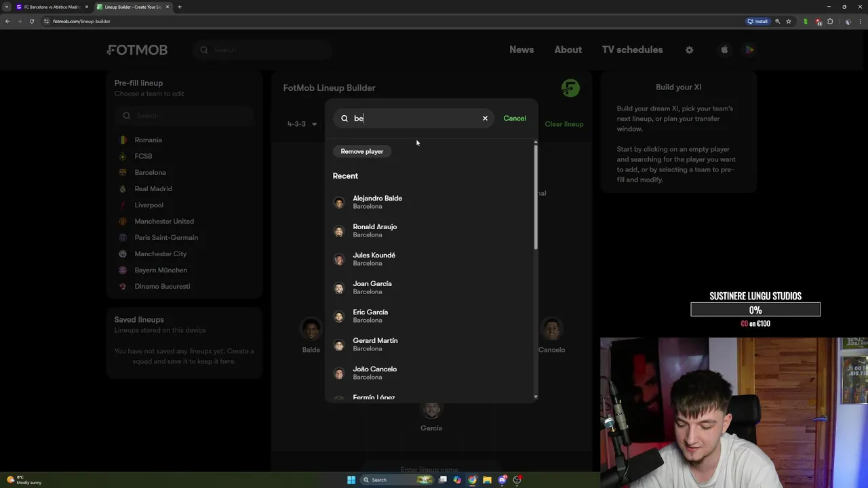Open Discord from the taskbar

pyautogui.click(x=502, y=480)
